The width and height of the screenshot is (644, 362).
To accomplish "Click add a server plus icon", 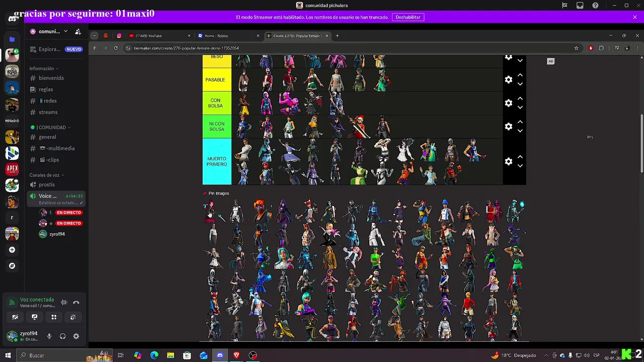I will (x=12, y=250).
